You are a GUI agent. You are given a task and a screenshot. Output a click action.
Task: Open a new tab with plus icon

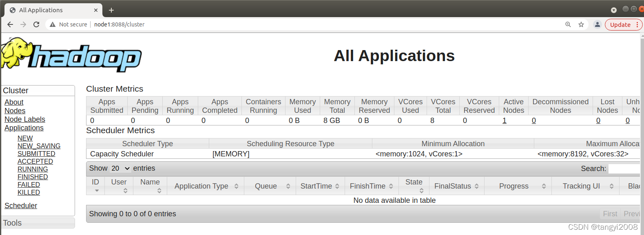click(111, 10)
